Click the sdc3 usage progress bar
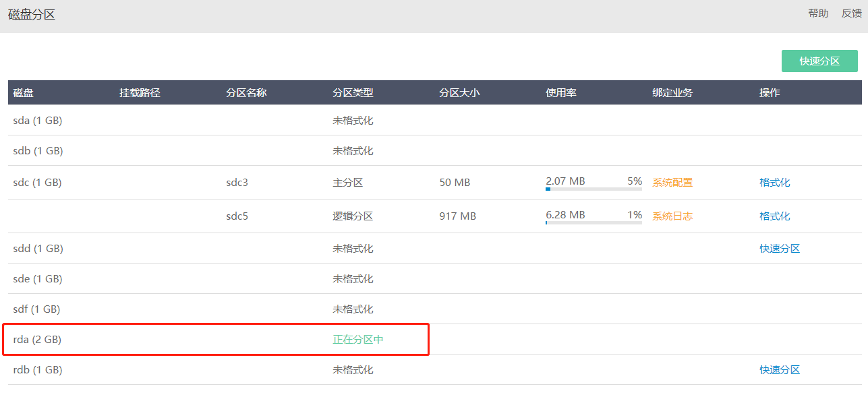Viewport: 868px width, 399px height. pyautogui.click(x=594, y=189)
